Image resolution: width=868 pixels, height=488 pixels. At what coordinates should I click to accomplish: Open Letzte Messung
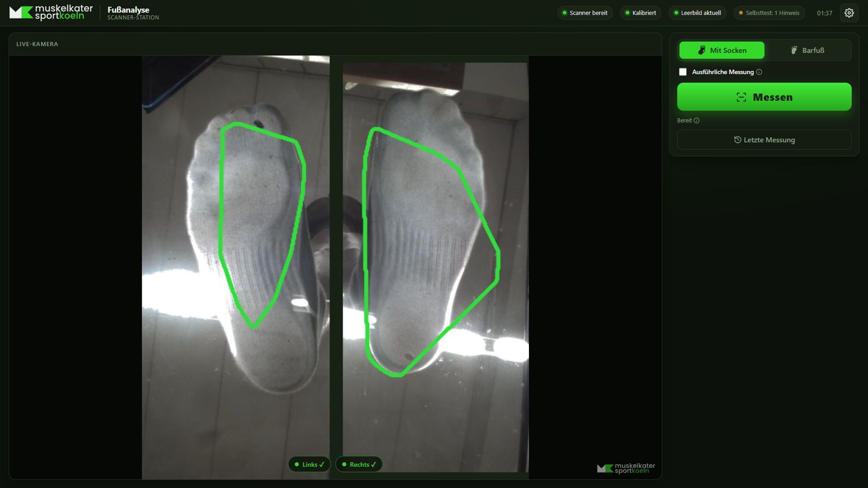[764, 140]
